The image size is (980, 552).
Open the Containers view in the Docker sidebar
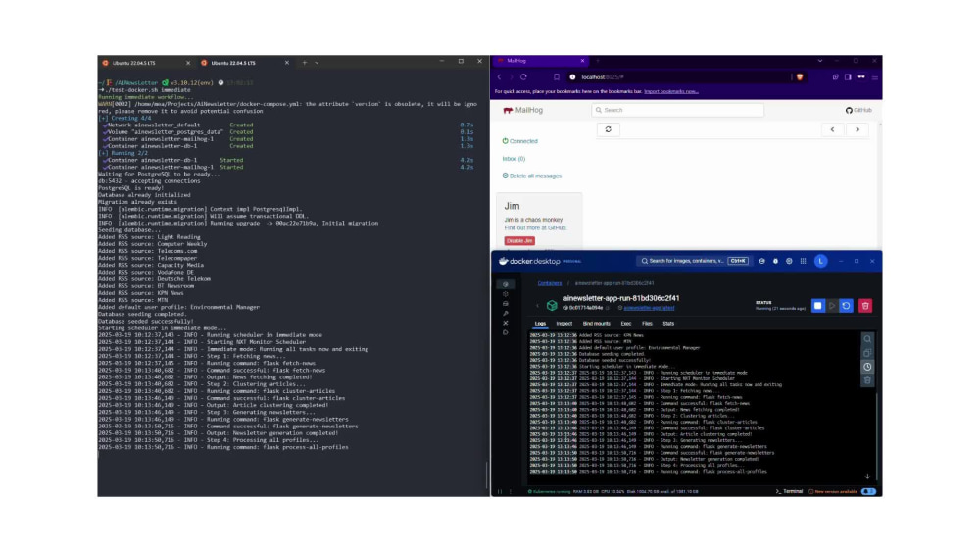506,284
